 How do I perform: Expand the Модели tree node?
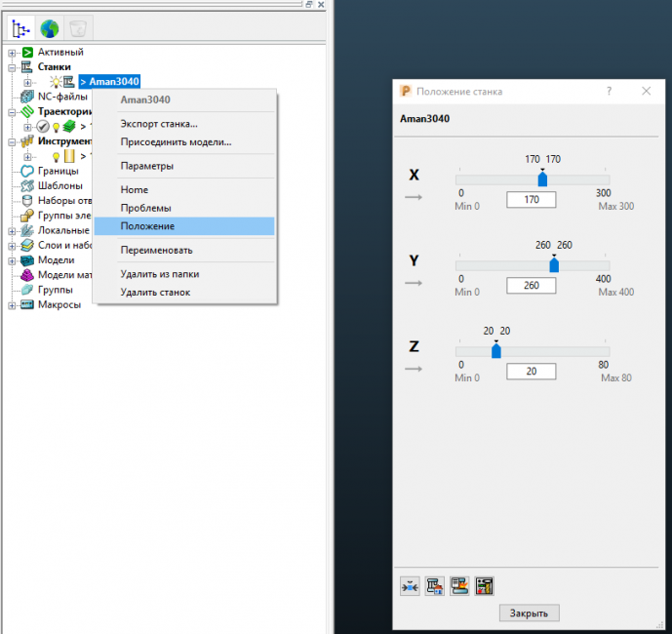tap(13, 260)
